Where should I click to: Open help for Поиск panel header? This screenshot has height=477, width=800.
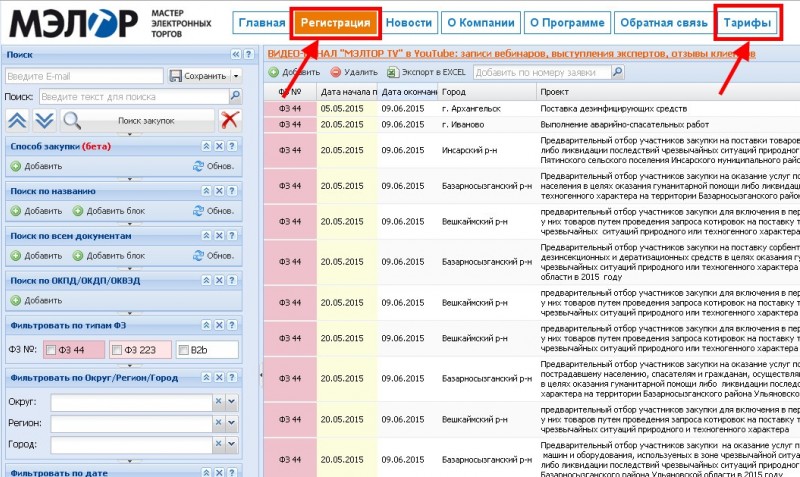248,54
